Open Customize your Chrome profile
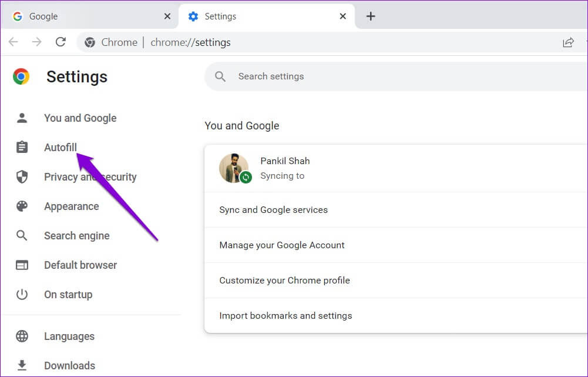The height and width of the screenshot is (377, 588). pyautogui.click(x=396, y=280)
